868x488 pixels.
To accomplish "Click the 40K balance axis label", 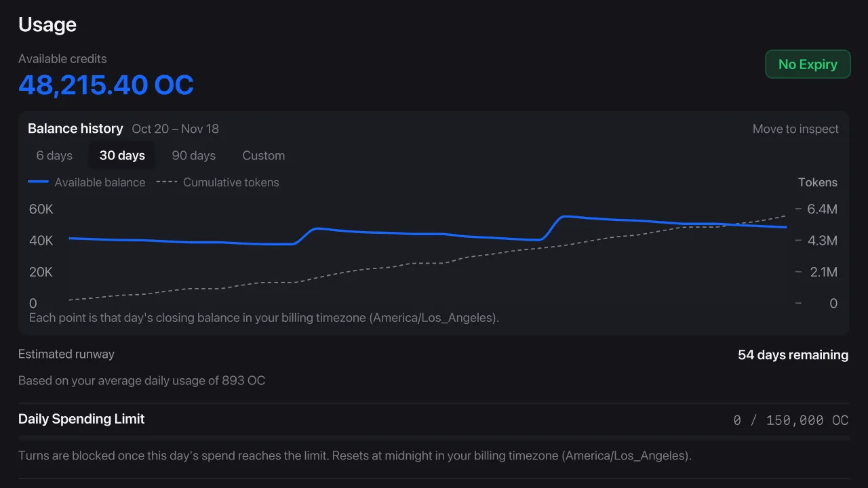I will [41, 241].
